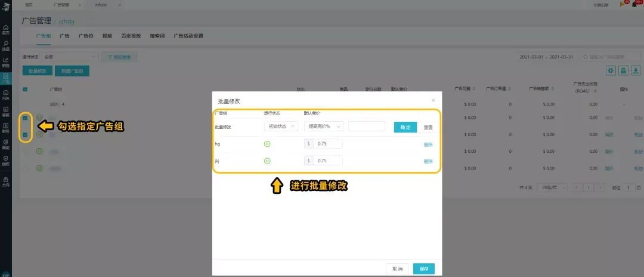This screenshot has width=644, height=277.
Task: Uncheck the second ad group row checkbox
Action: (x=25, y=135)
